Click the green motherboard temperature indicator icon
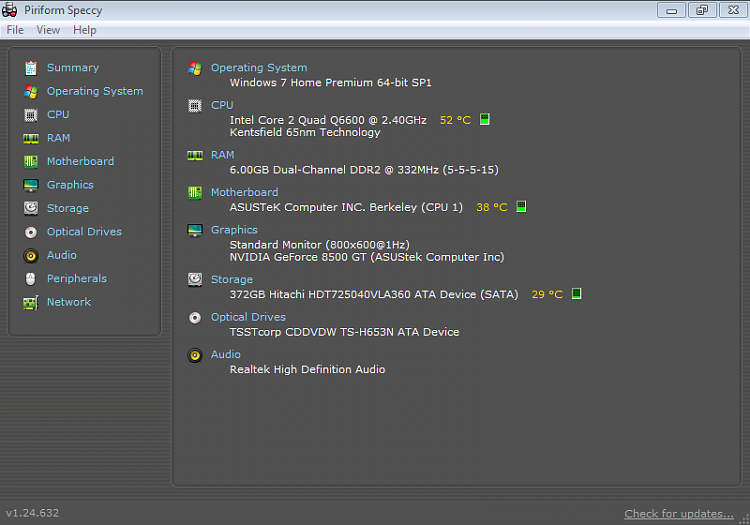Screen dimensions: 750x525 [x=521, y=206]
